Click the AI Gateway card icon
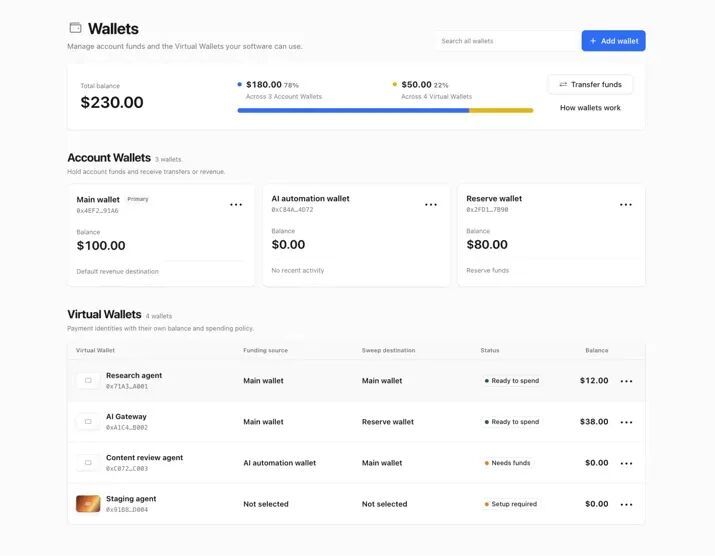The height and width of the screenshot is (556, 715). pos(88,421)
